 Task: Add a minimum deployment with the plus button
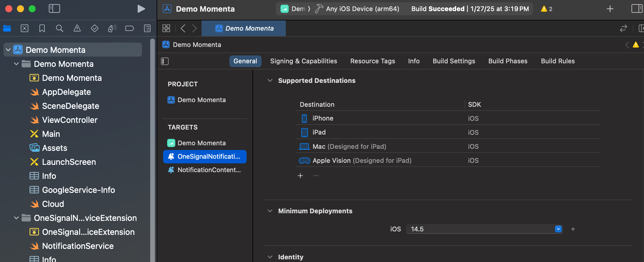tap(573, 229)
